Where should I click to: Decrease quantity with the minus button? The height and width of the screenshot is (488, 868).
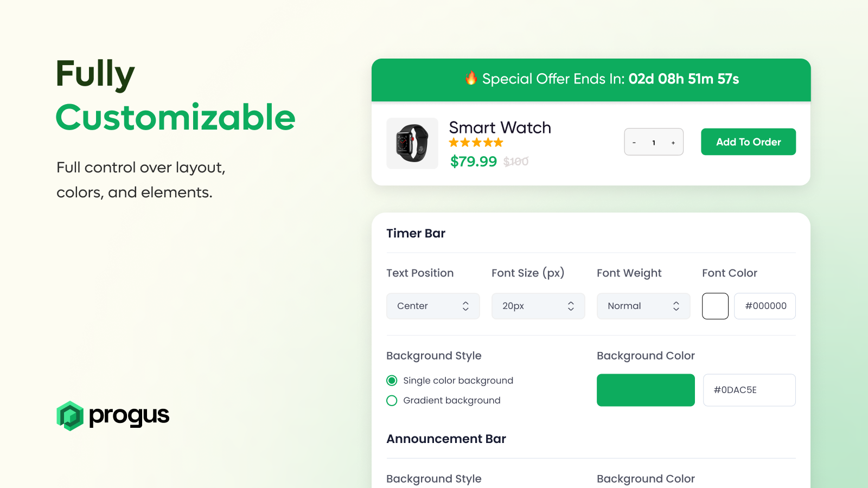pyautogui.click(x=634, y=143)
